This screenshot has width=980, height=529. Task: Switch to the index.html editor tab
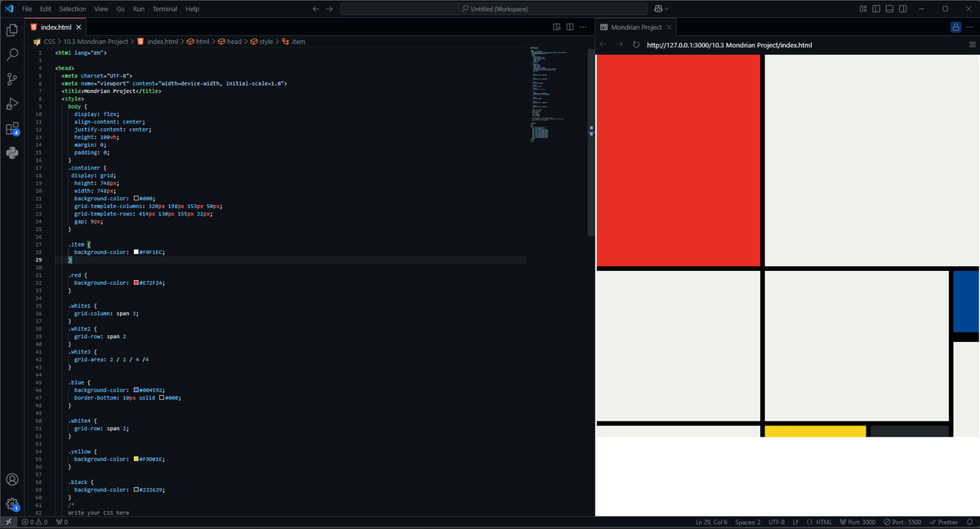[56, 27]
